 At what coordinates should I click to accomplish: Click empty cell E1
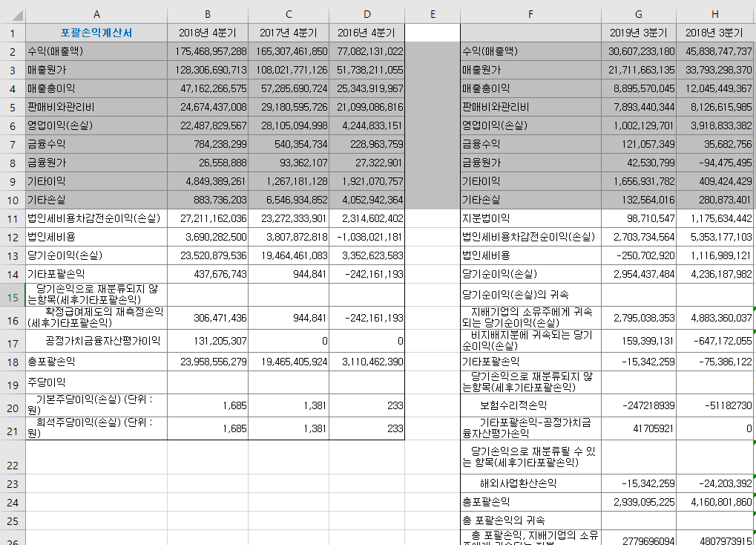[433, 33]
